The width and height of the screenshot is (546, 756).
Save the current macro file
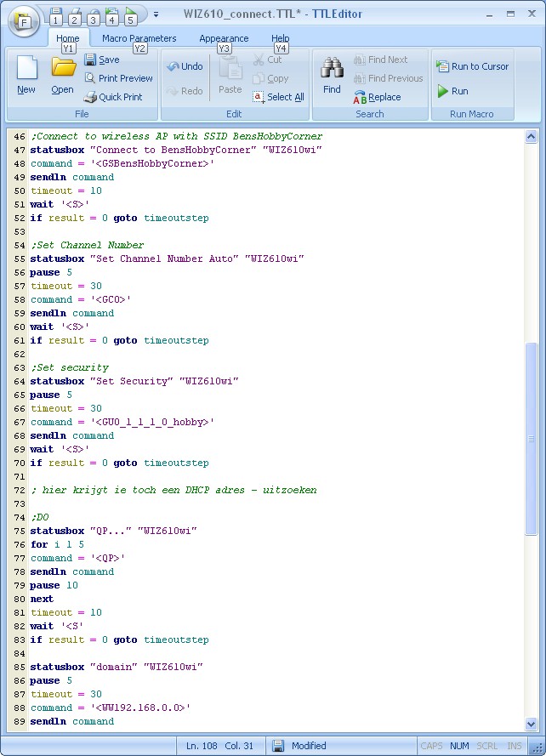(x=102, y=60)
